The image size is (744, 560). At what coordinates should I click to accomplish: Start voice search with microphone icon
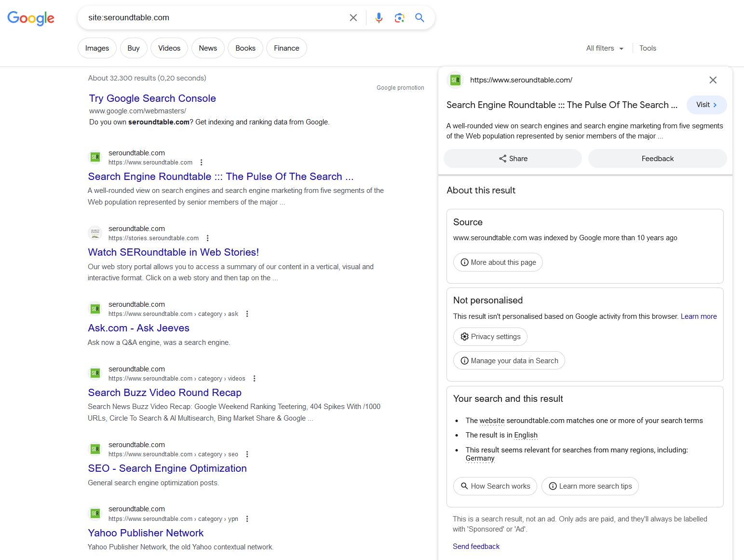tap(379, 18)
